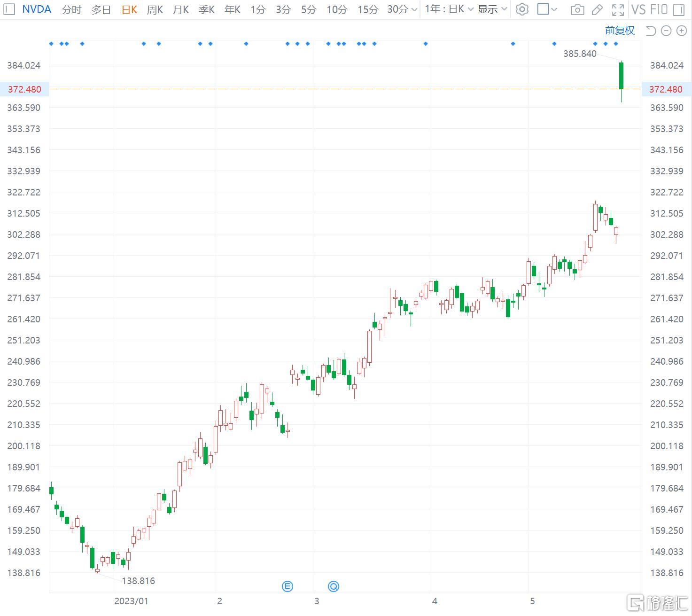Click the 251.203 left axis price
The width and height of the screenshot is (692, 616).
[23, 340]
